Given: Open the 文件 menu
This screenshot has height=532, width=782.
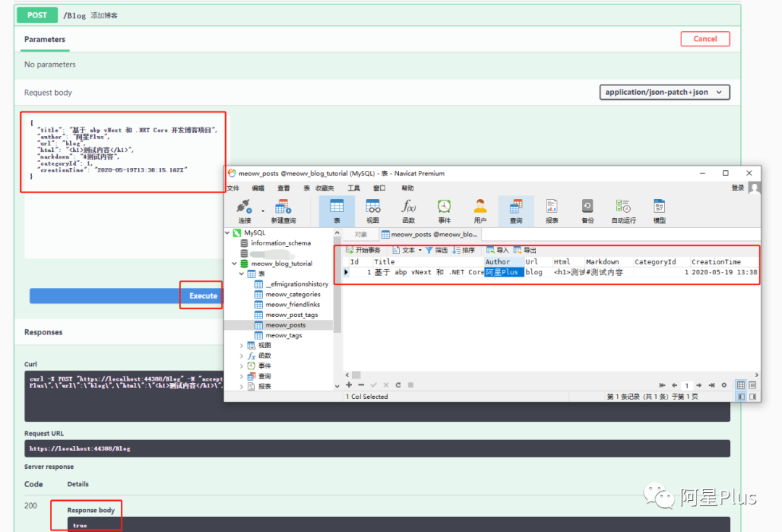Looking at the screenshot, I should [233, 188].
